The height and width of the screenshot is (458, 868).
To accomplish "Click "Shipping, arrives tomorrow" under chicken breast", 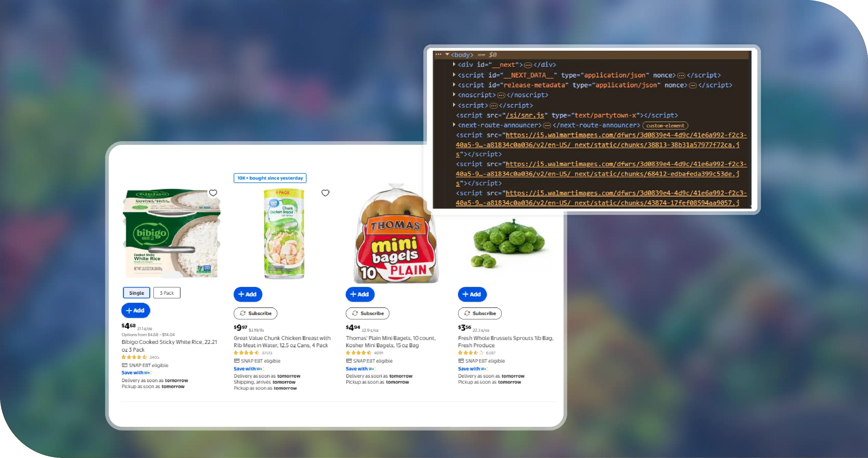I will point(265,382).
